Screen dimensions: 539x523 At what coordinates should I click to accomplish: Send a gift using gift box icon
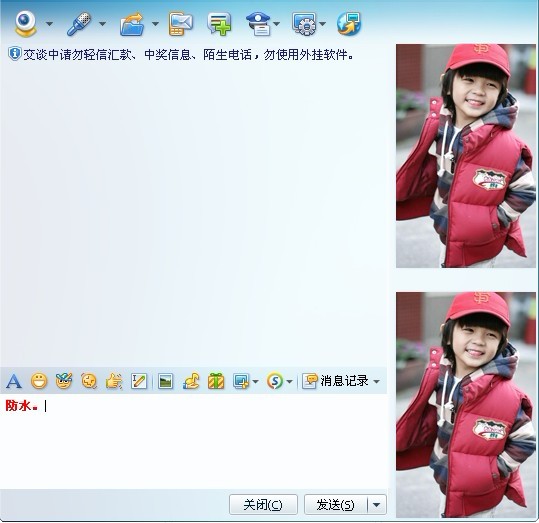click(216, 381)
